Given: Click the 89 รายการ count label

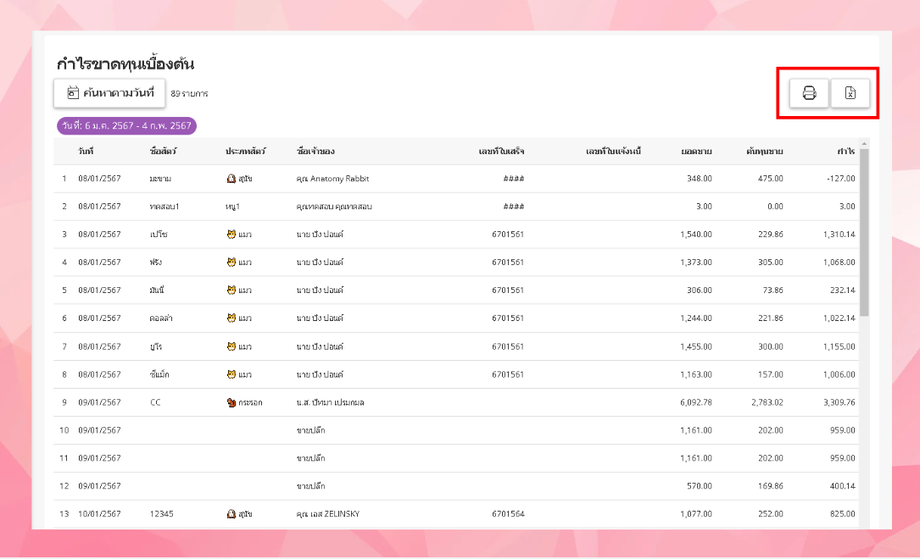Looking at the screenshot, I should 189,93.
